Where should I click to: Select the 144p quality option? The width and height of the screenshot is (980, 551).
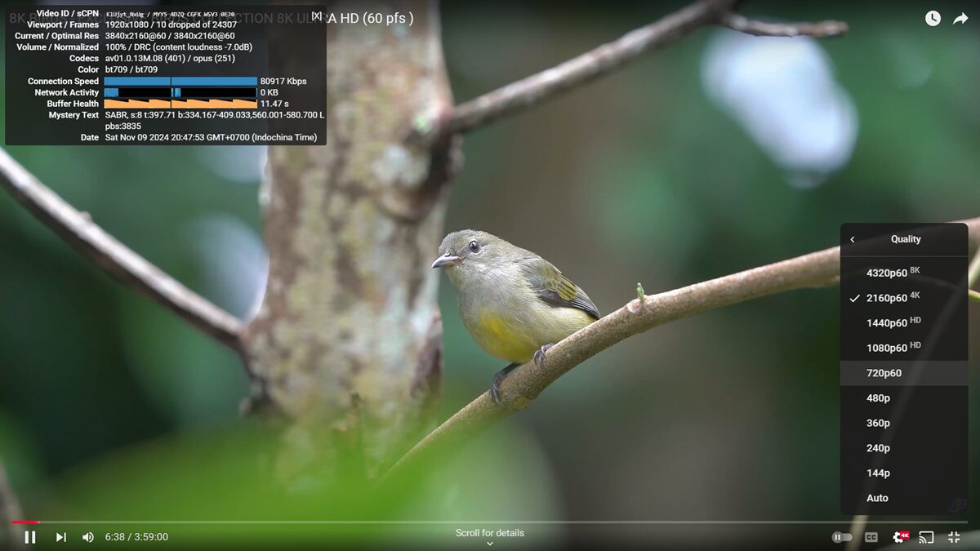pyautogui.click(x=904, y=473)
